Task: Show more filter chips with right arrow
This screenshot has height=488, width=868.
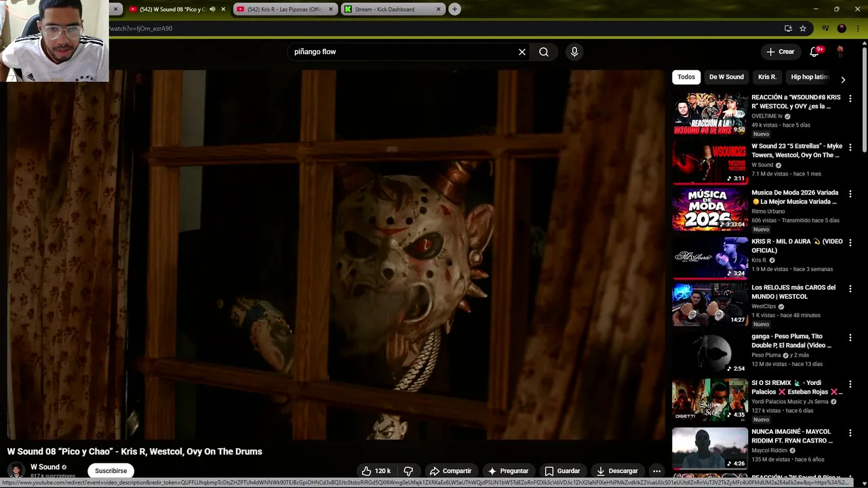Action: tap(843, 79)
